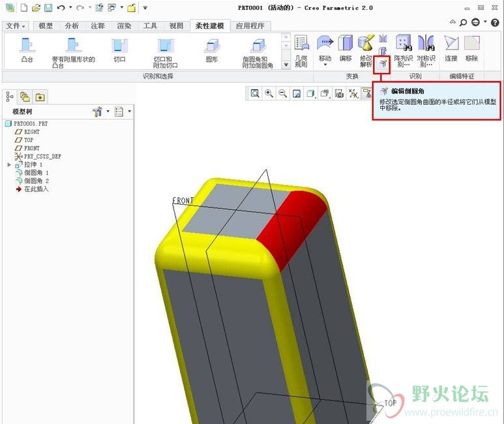The height and width of the screenshot is (424, 504).
Task: Select the 凸台 (Boss) shape selection tool
Action: coord(27,50)
